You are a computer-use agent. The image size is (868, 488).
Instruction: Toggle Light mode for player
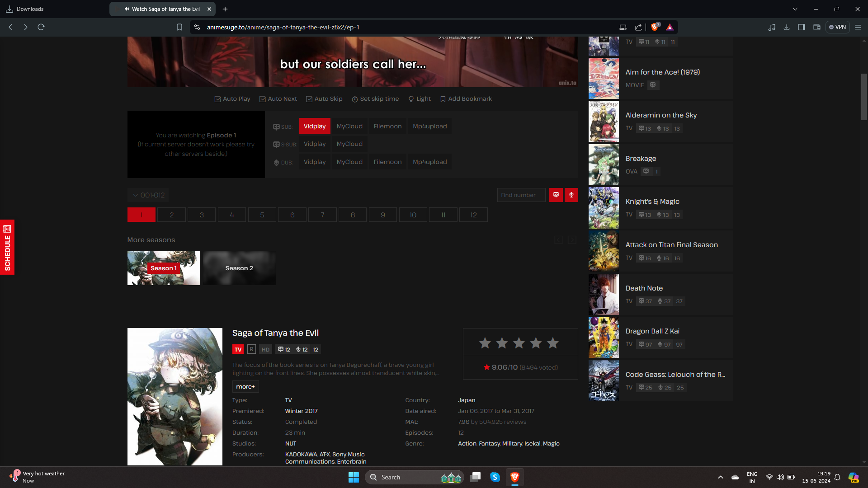pyautogui.click(x=420, y=99)
